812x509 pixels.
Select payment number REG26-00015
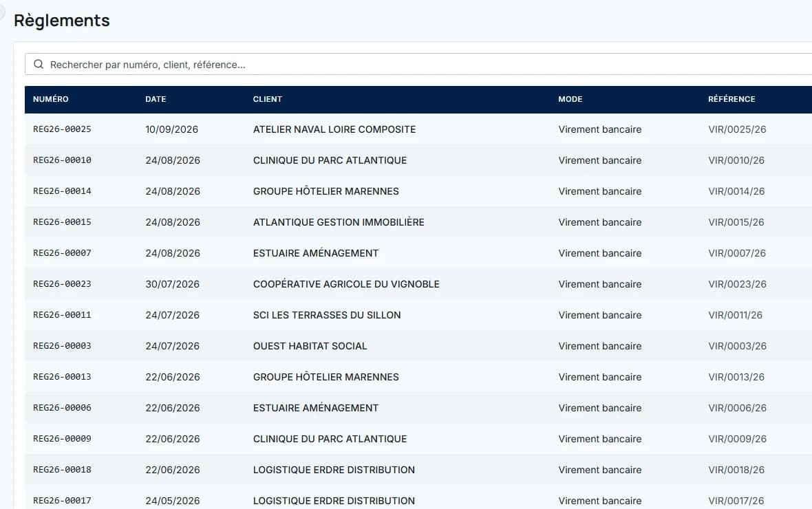62,222
